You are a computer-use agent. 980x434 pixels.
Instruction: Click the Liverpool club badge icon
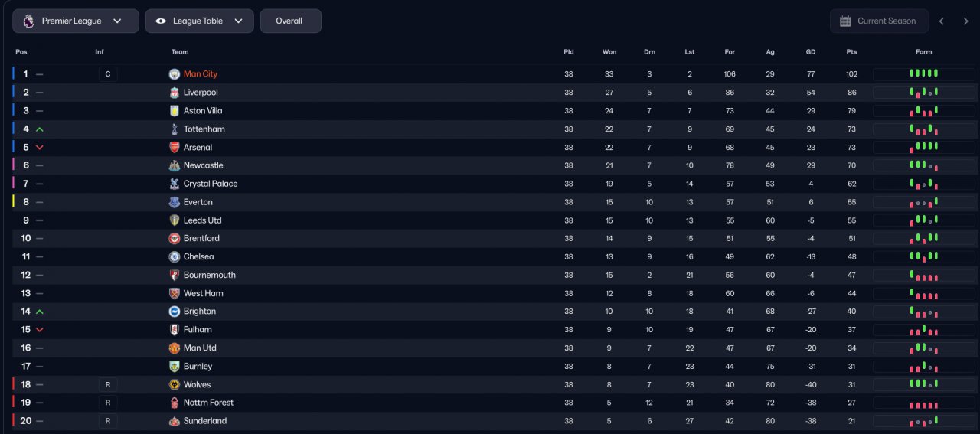coord(174,93)
